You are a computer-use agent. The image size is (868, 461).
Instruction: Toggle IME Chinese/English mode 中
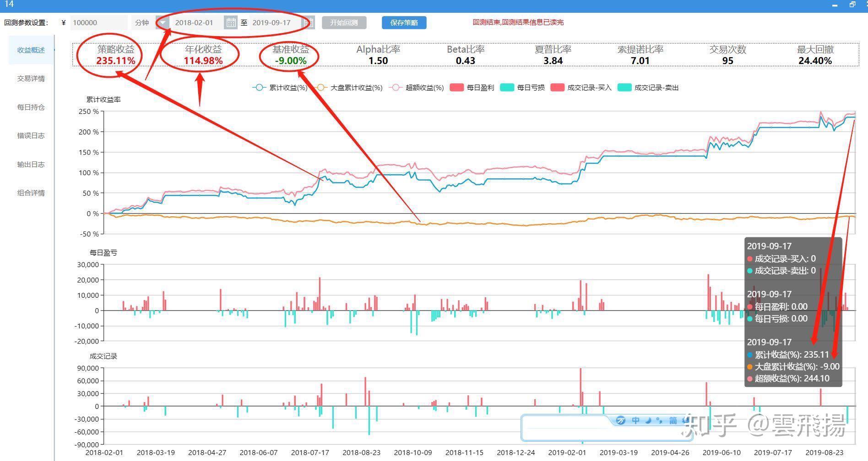click(x=635, y=420)
